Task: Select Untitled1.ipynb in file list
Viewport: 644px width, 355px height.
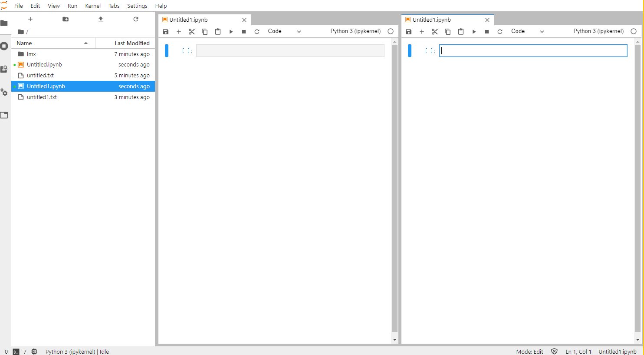Action: (x=83, y=86)
